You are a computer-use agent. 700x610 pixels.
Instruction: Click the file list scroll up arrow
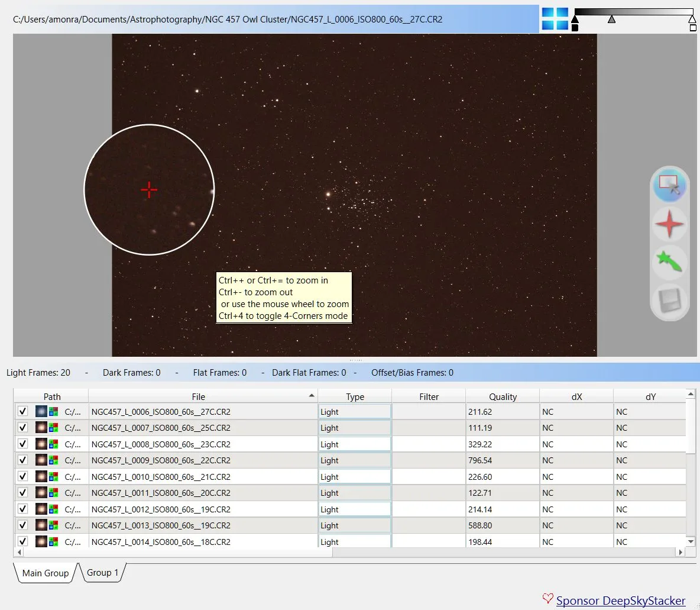click(x=691, y=394)
